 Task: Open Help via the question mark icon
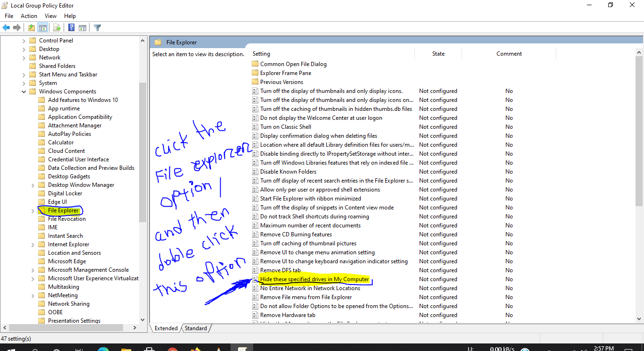[x=71, y=28]
